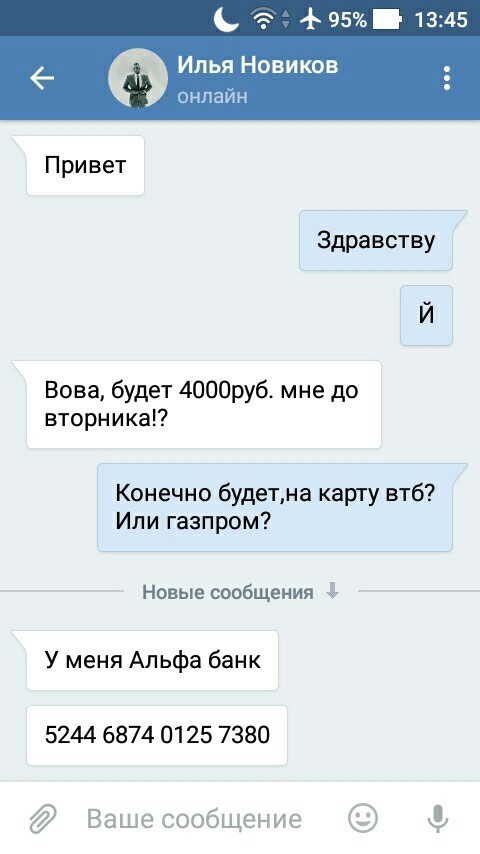Tap the Илья Новиков contact name
The image size is (480, 854).
coord(258,65)
